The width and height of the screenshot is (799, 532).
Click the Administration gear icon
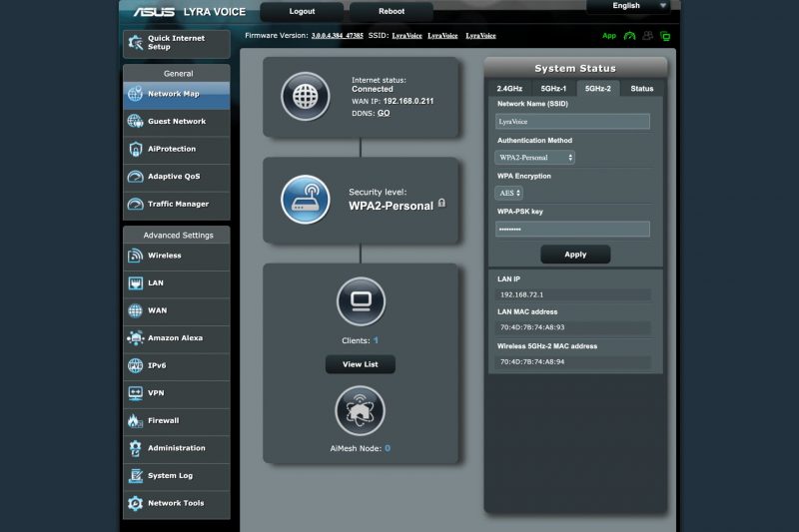[x=136, y=447]
